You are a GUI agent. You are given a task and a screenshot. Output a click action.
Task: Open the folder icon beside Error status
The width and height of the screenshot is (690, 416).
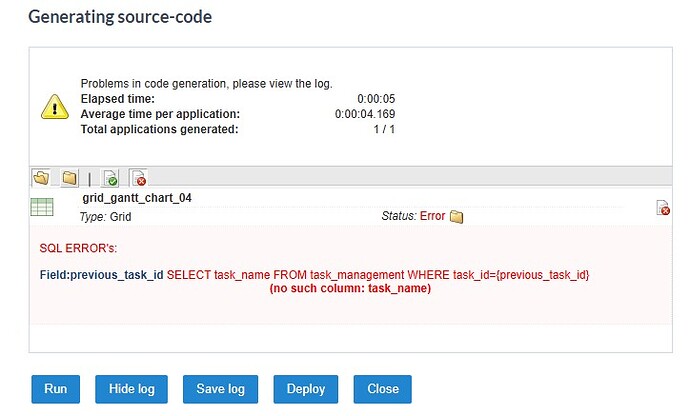point(457,216)
